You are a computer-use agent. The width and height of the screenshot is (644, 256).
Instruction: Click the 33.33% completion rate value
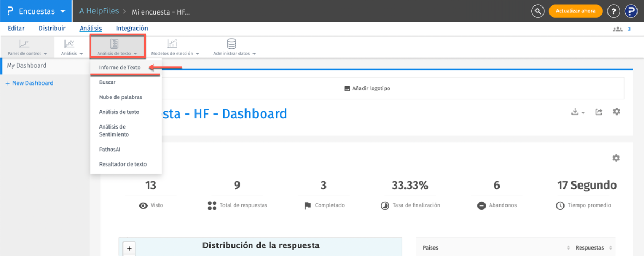click(x=410, y=185)
